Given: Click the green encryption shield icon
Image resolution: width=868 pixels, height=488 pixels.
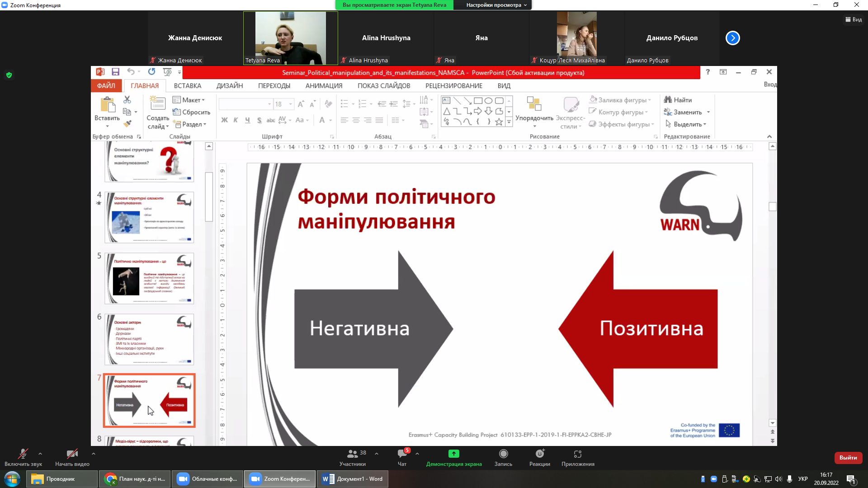Looking at the screenshot, I should [x=9, y=75].
